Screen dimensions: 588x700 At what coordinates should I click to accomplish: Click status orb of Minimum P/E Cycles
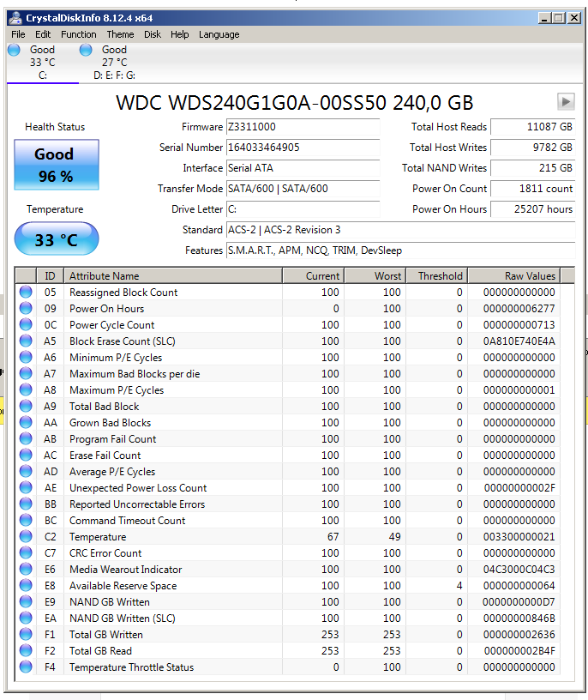[26, 357]
